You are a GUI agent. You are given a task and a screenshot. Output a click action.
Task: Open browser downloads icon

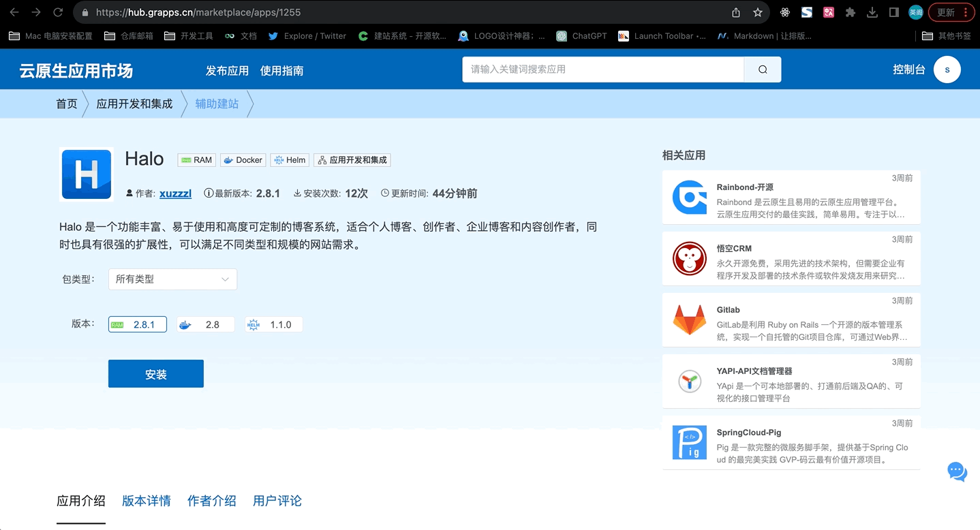(872, 12)
